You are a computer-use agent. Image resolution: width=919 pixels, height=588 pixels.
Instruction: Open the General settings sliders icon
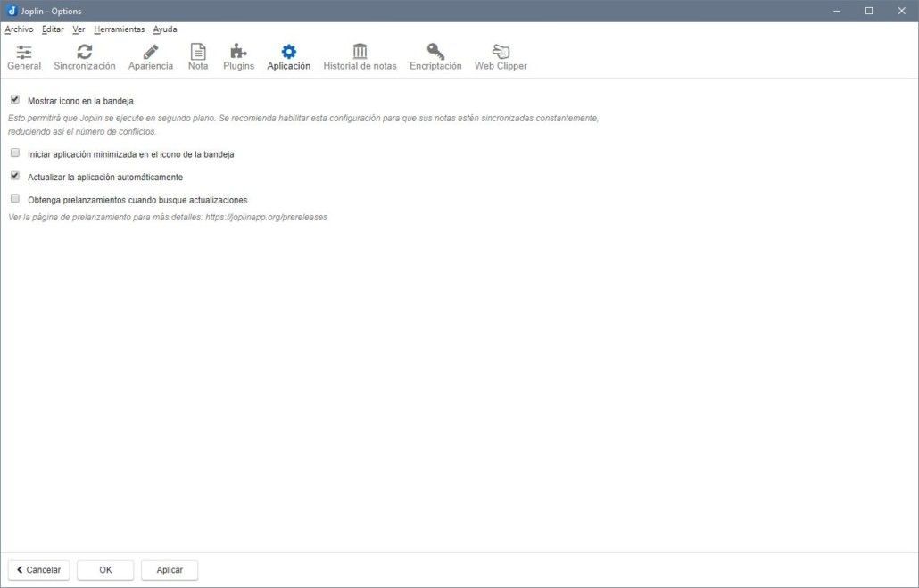click(x=24, y=52)
